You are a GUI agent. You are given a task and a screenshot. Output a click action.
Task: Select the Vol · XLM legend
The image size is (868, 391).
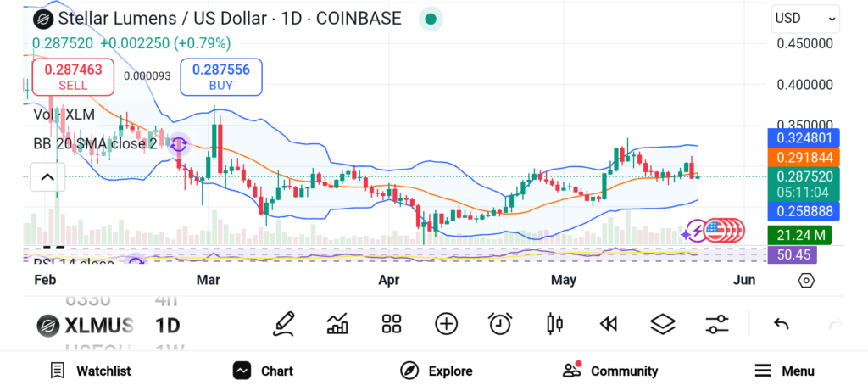tap(64, 115)
